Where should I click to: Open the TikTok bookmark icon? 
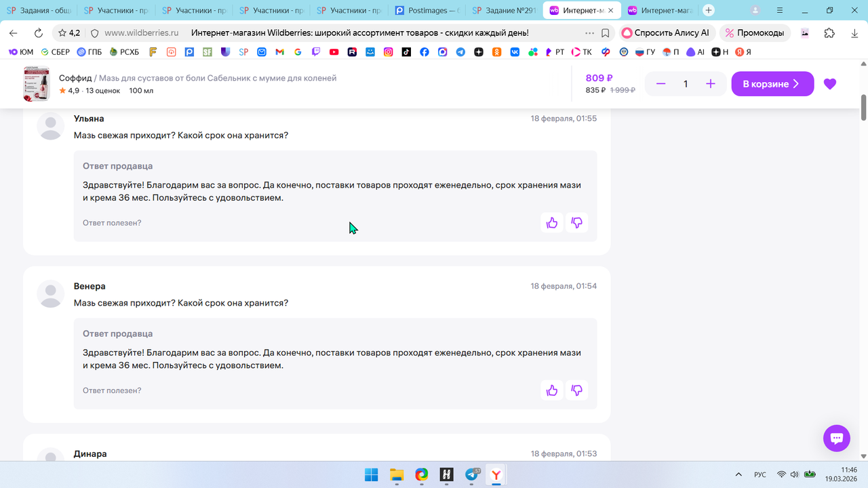click(x=406, y=52)
